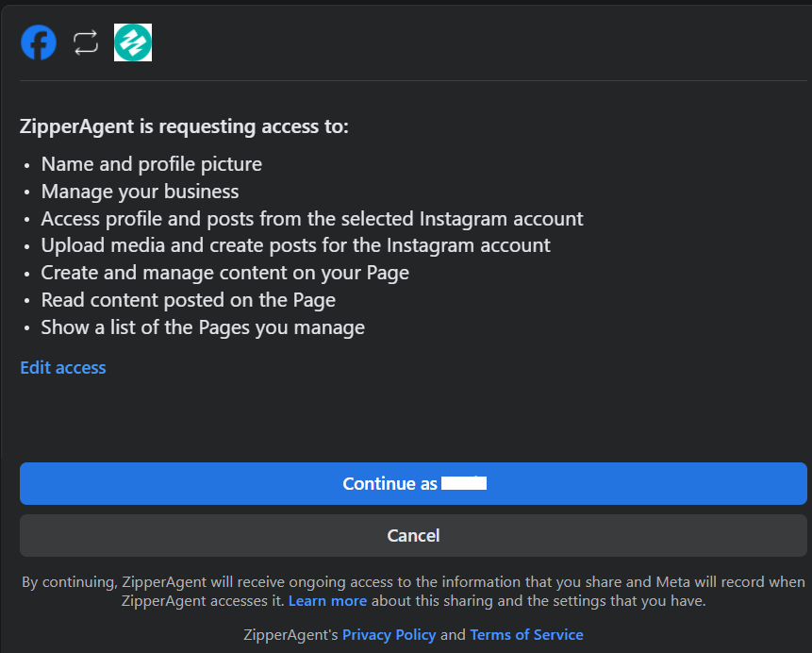Viewport: 812px width, 653px height.
Task: Click the teal ZipperAgent app logo
Action: tap(133, 42)
